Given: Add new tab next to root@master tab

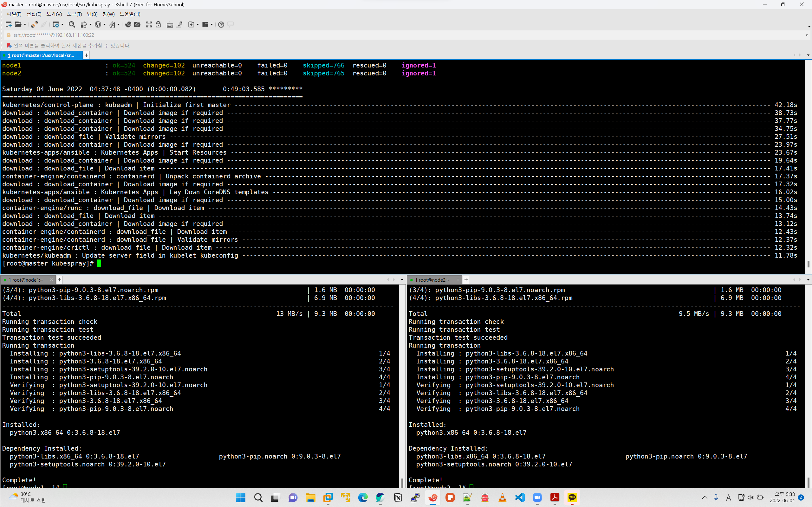Looking at the screenshot, I should click(x=87, y=55).
